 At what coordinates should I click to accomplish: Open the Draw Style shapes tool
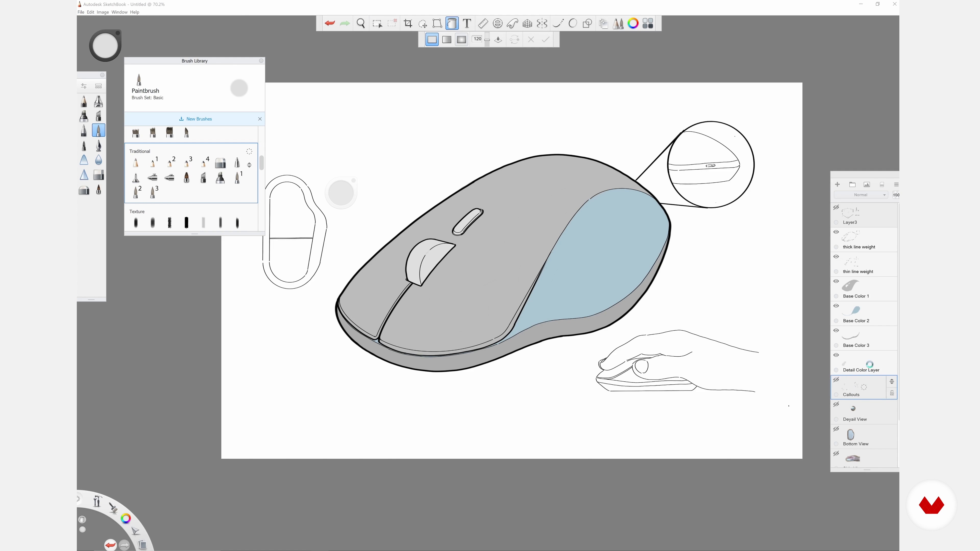[587, 23]
